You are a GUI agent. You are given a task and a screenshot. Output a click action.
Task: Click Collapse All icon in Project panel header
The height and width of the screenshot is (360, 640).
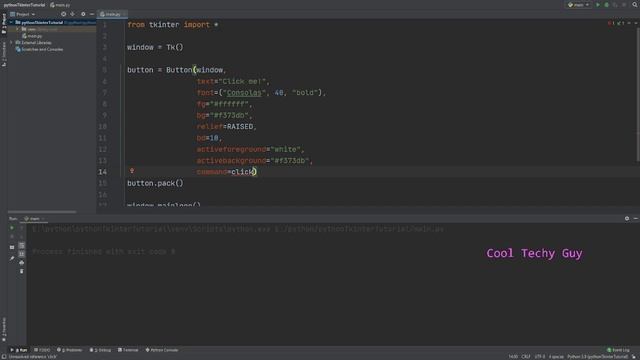pyautogui.click(x=73, y=14)
